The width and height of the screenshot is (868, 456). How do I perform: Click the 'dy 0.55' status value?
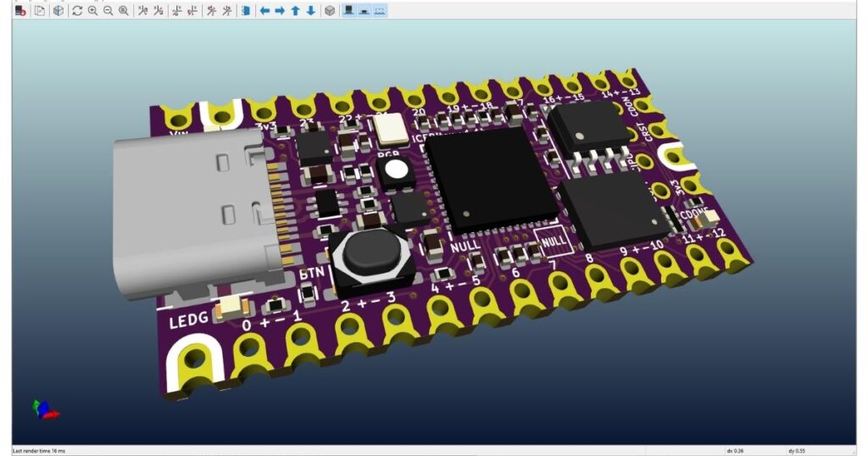pyautogui.click(x=796, y=451)
